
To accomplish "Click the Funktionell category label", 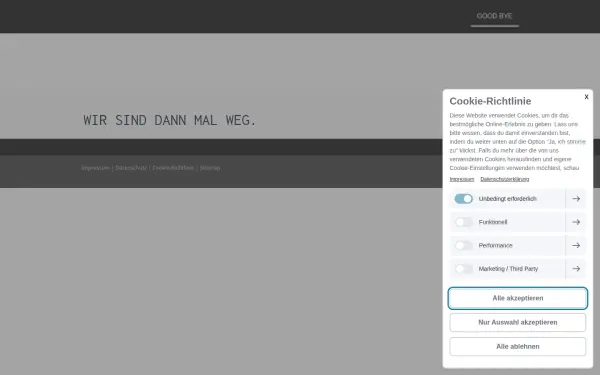I will tap(493, 222).
